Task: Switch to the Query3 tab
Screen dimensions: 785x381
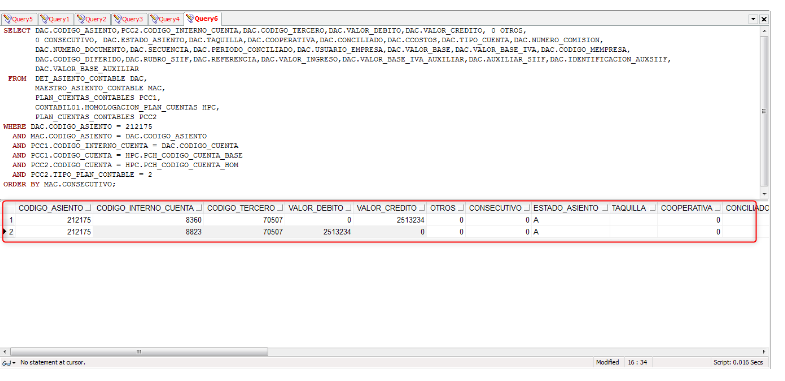Action: tap(129, 19)
